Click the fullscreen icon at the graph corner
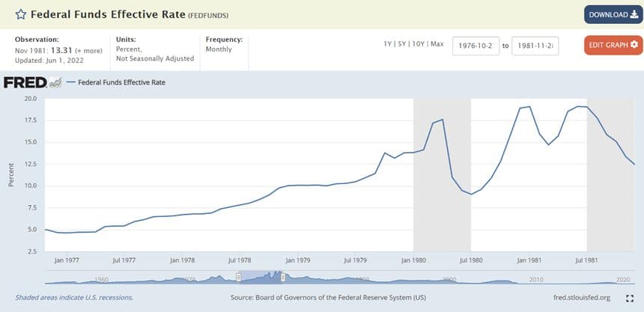The height and width of the screenshot is (312, 644). [x=630, y=298]
